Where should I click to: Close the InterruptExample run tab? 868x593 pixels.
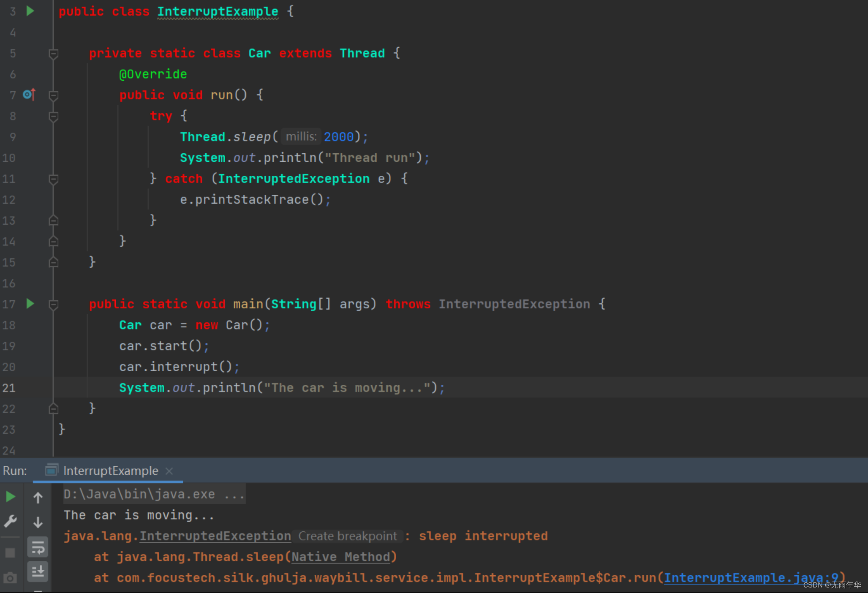click(x=169, y=471)
